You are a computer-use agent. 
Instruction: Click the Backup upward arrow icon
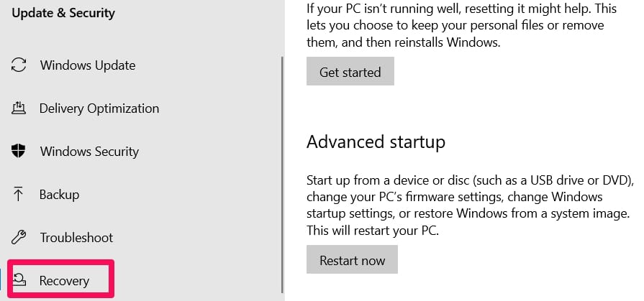tap(18, 194)
